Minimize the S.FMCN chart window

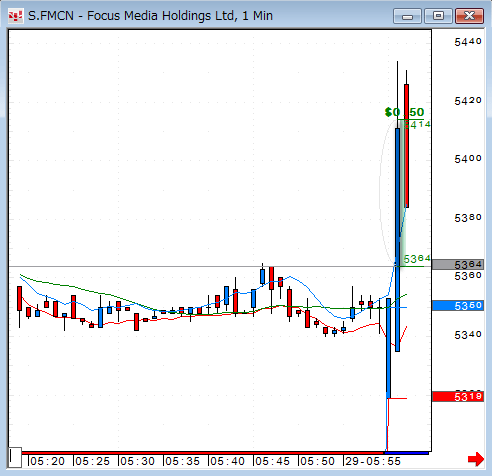pos(407,16)
